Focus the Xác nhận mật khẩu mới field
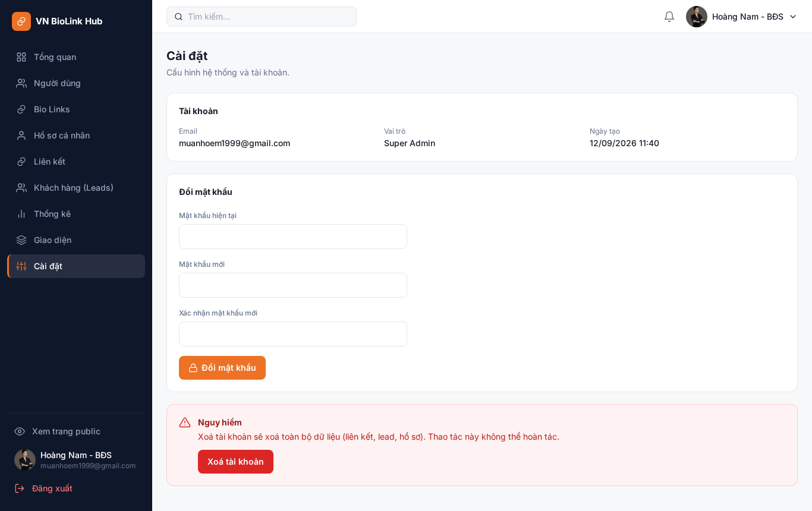The height and width of the screenshot is (511, 812). [293, 334]
